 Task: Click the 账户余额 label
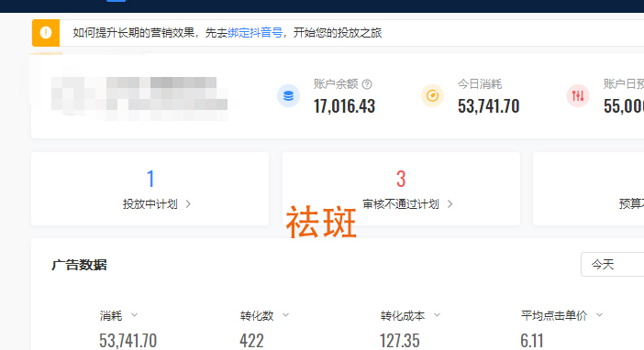pyautogui.click(x=336, y=84)
